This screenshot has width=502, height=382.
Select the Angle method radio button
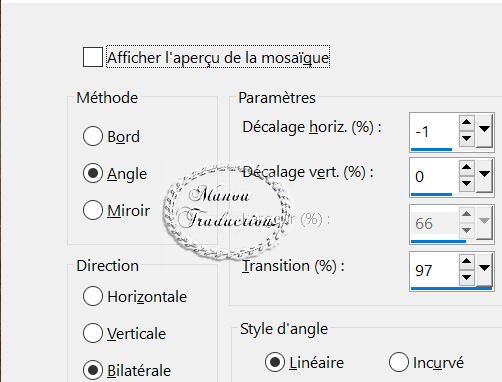click(93, 173)
